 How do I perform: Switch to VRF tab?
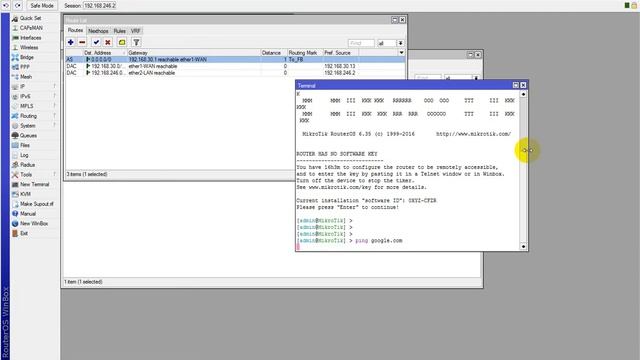click(x=136, y=31)
